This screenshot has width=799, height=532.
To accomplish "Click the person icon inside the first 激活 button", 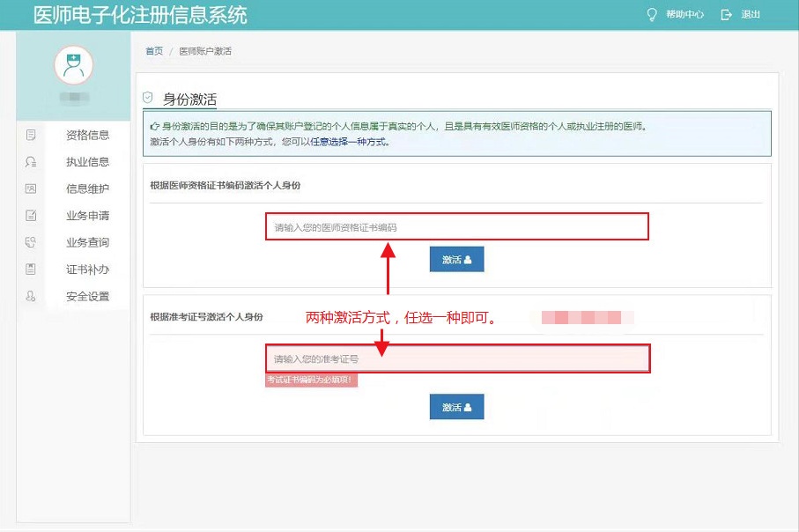I will click(x=469, y=259).
